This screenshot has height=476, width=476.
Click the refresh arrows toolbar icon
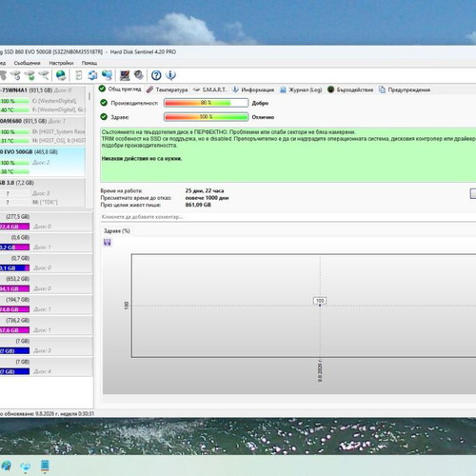pos(92,75)
